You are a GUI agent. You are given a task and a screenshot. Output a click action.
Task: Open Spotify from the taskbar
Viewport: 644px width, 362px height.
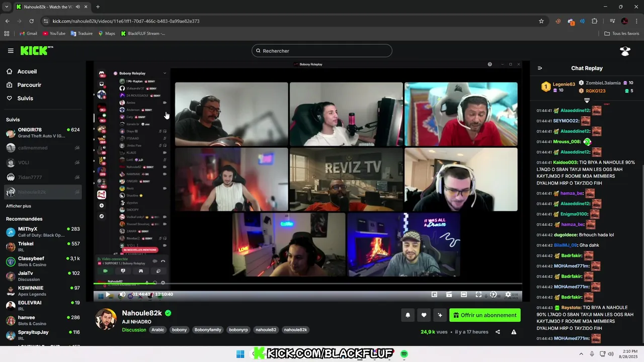(x=404, y=354)
